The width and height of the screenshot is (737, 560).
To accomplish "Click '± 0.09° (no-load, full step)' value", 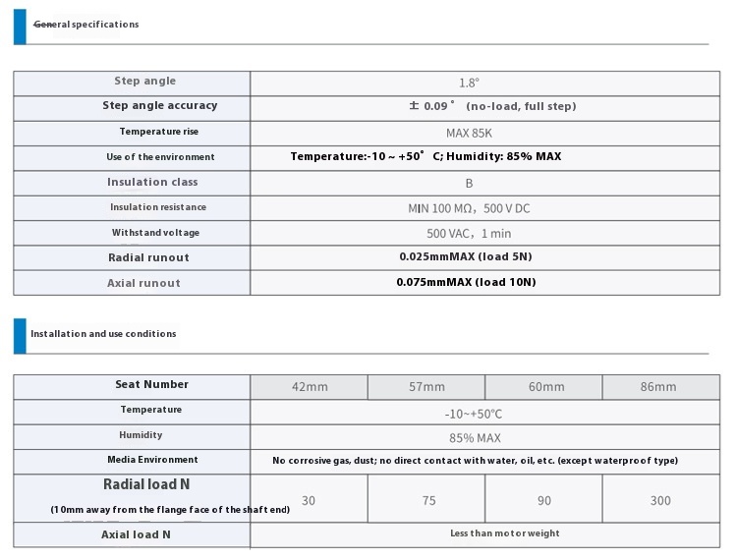I will (492, 106).
